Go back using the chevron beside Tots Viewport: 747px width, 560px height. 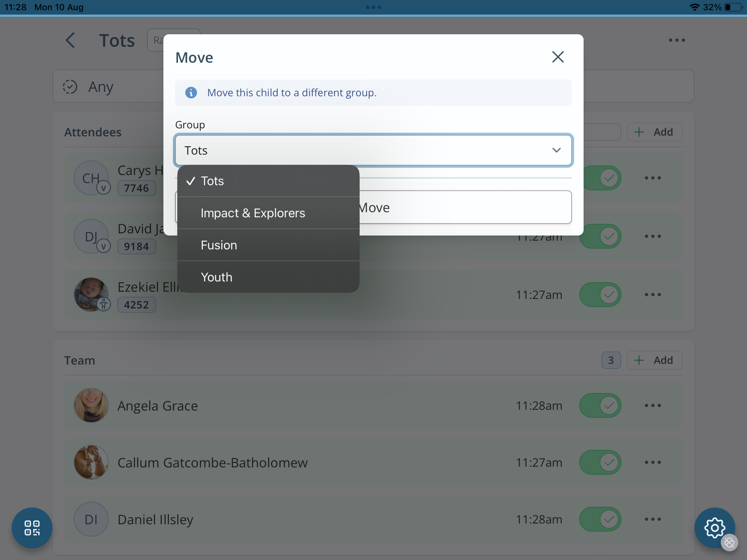pos(70,40)
